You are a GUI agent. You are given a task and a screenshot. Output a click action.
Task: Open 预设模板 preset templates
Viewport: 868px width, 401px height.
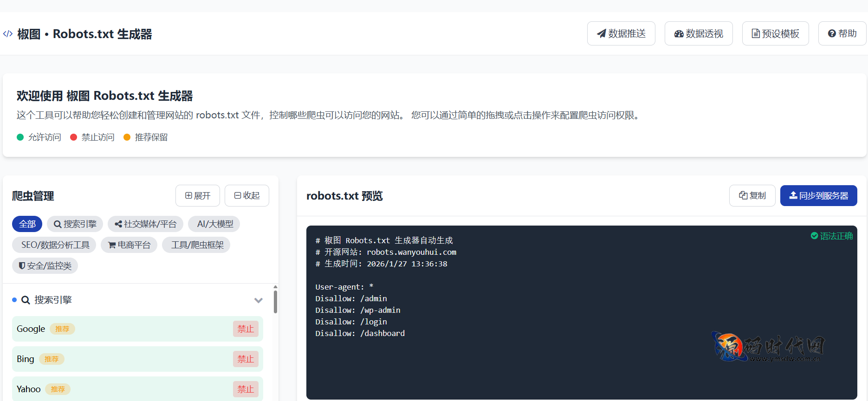point(775,33)
